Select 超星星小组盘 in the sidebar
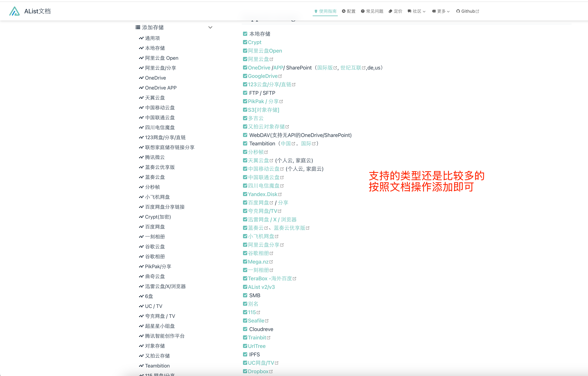588x376 pixels. (x=160, y=326)
